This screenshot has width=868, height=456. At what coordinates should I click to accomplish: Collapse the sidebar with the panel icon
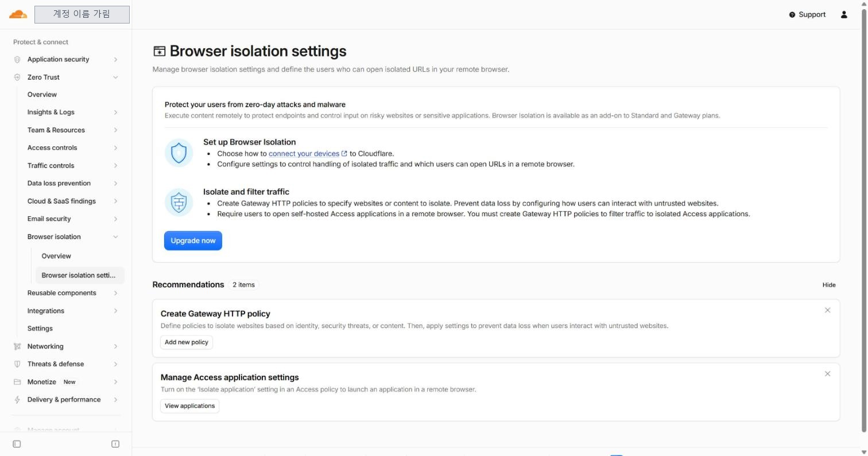coord(17,444)
